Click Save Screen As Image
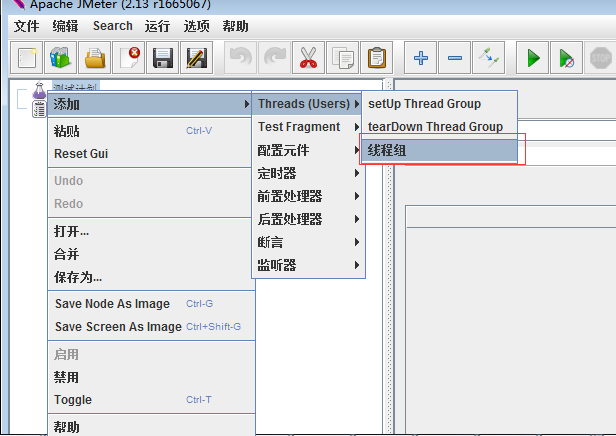The width and height of the screenshot is (616, 436). pyautogui.click(x=152, y=326)
